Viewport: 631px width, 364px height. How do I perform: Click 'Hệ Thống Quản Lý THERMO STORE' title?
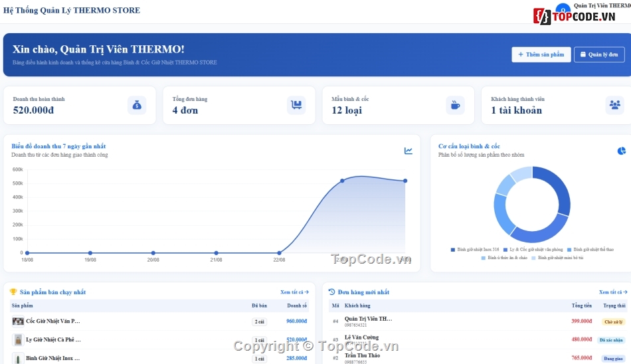72,11
